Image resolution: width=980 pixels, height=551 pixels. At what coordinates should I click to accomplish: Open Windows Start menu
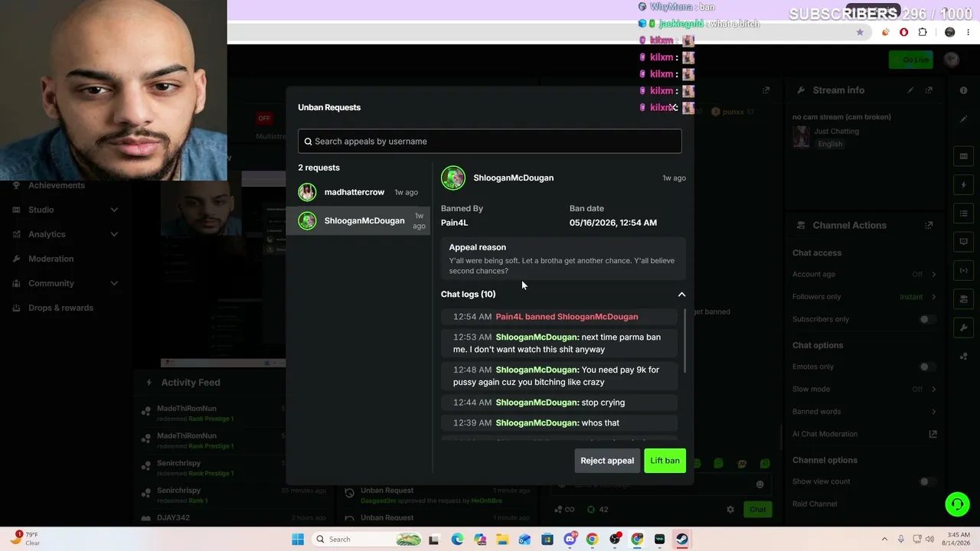pos(298,540)
